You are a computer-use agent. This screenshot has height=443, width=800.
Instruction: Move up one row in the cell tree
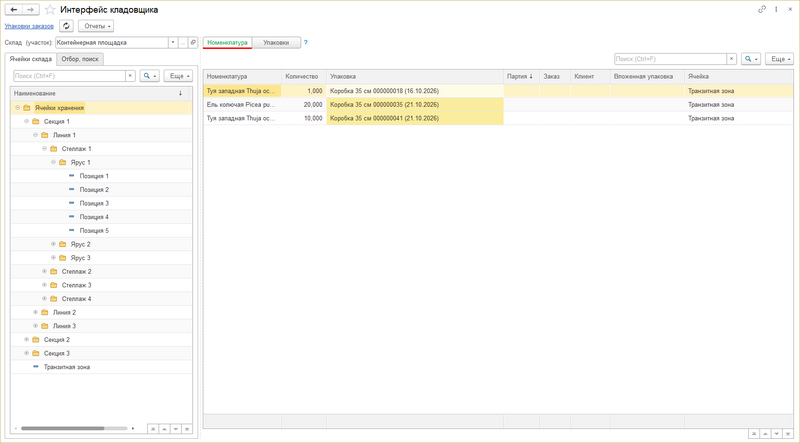tap(164, 429)
